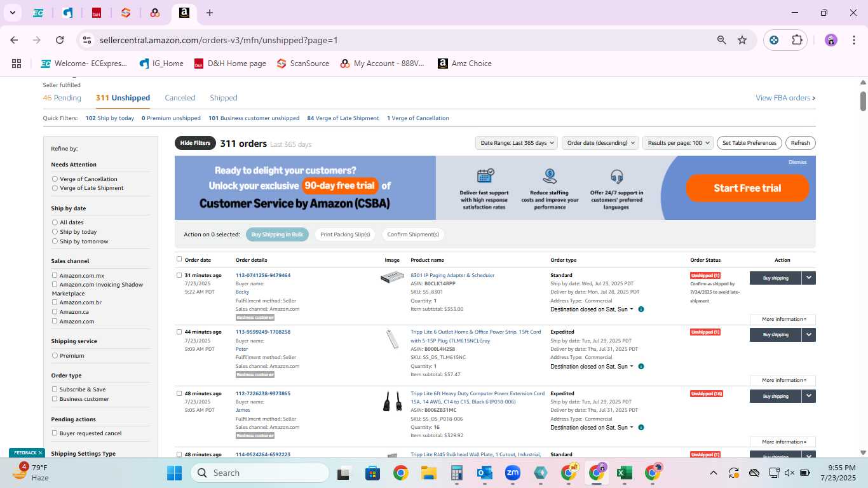Apply 84 Verge of Late Shipment quick filter

[343, 118]
